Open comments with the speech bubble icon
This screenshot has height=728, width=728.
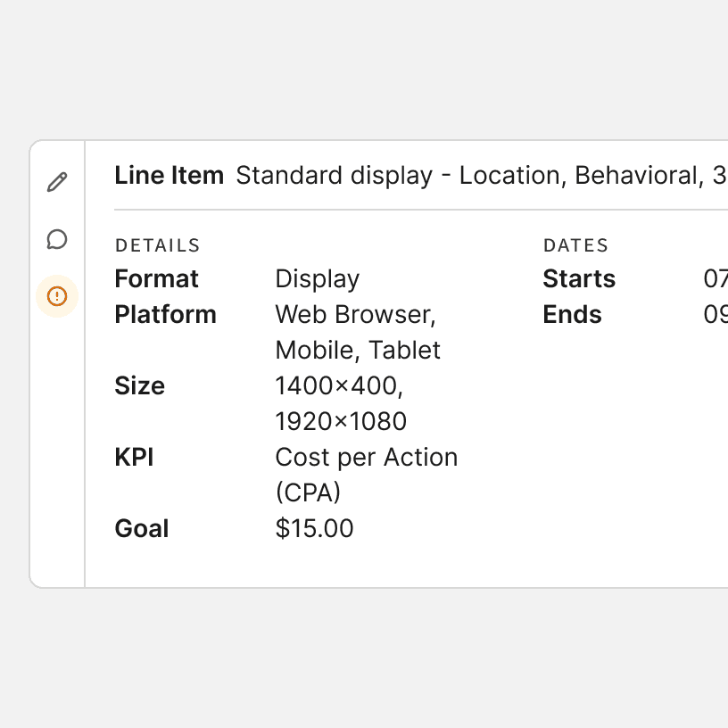click(x=57, y=239)
